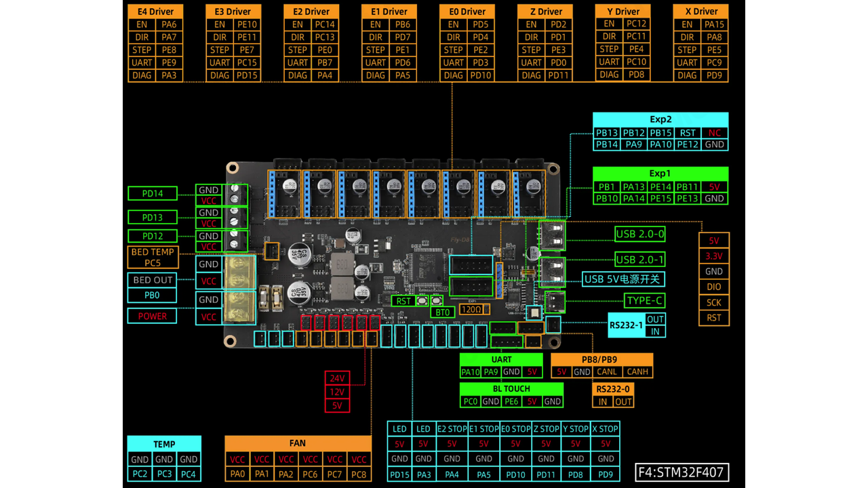Click the RS232-1 label
868x488 pixels.
[x=626, y=325]
